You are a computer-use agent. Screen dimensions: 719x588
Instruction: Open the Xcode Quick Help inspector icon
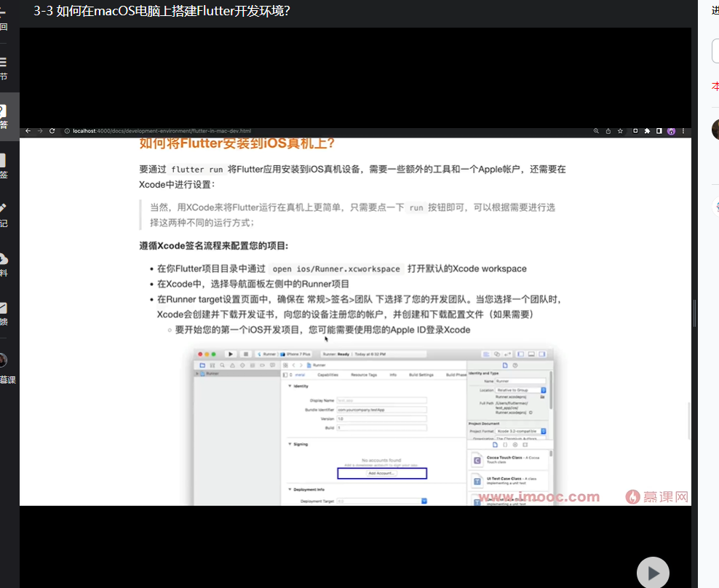pos(515,365)
